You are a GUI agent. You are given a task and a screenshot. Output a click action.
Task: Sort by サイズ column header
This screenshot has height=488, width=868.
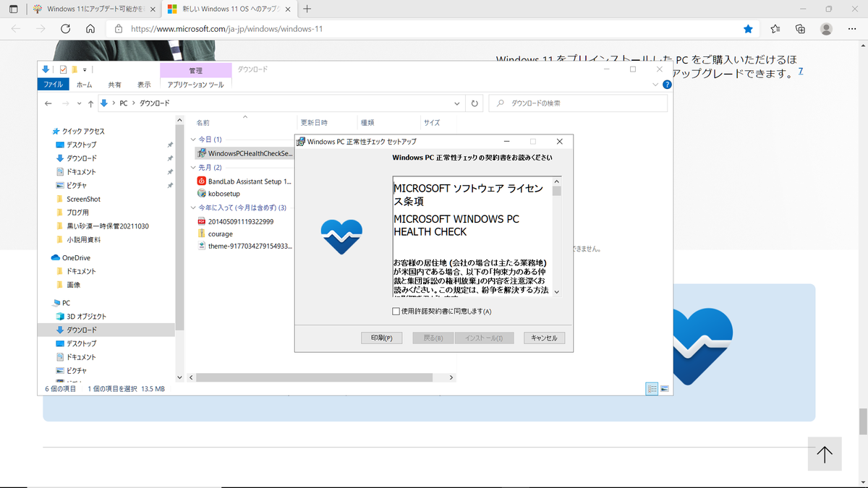[432, 123]
